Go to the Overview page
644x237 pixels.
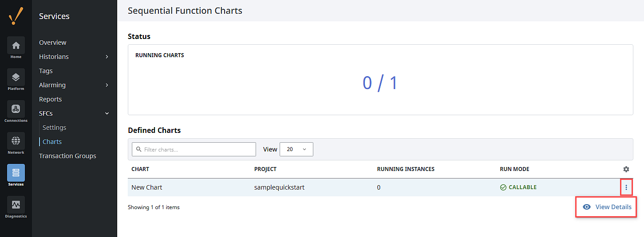tap(53, 43)
